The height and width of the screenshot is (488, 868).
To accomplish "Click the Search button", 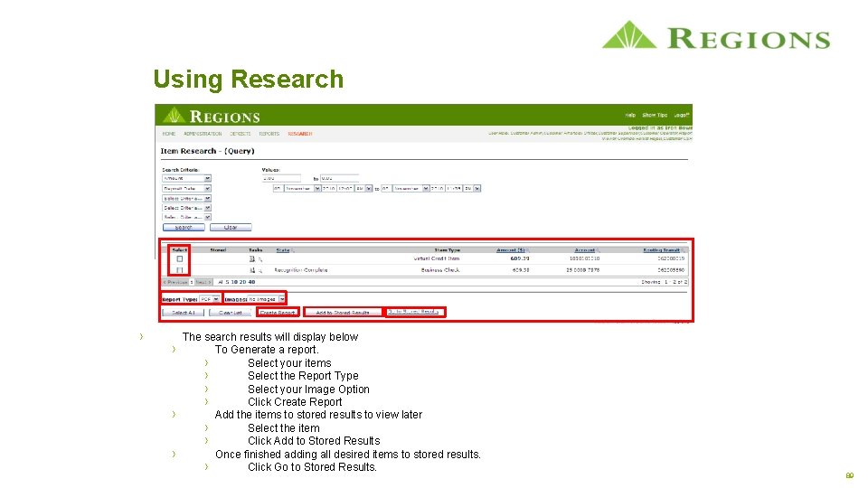I will pos(184,228).
